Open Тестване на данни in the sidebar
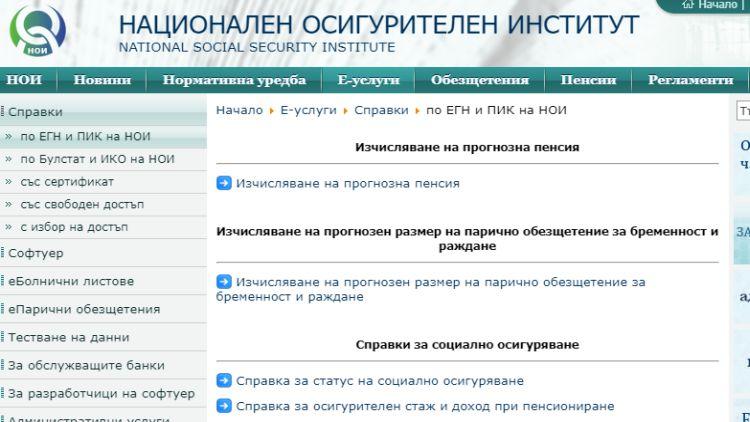750x422 pixels. (x=103, y=337)
